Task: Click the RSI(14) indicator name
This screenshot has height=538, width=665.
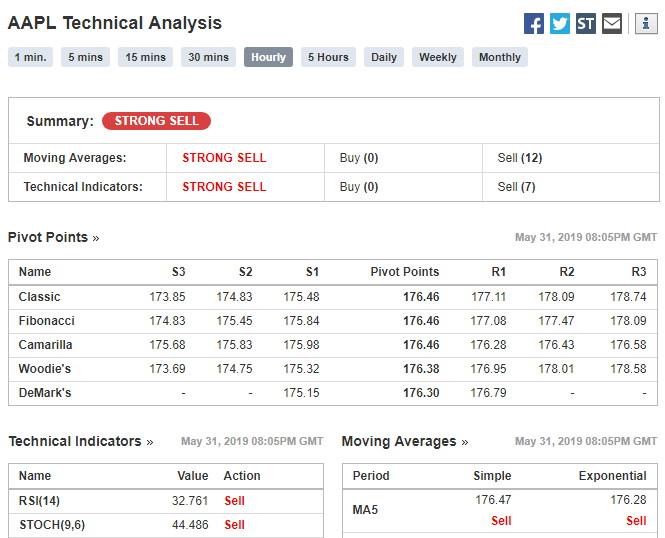Action: click(39, 501)
